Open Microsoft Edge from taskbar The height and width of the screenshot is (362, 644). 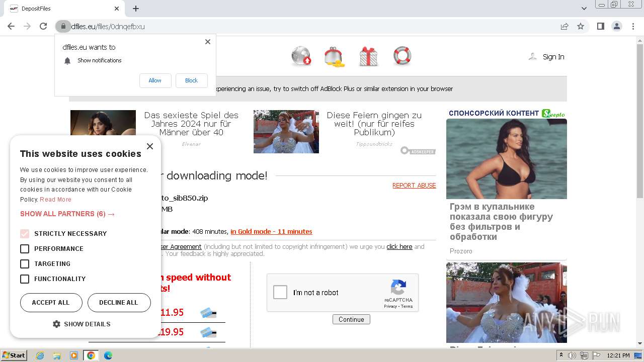108,355
